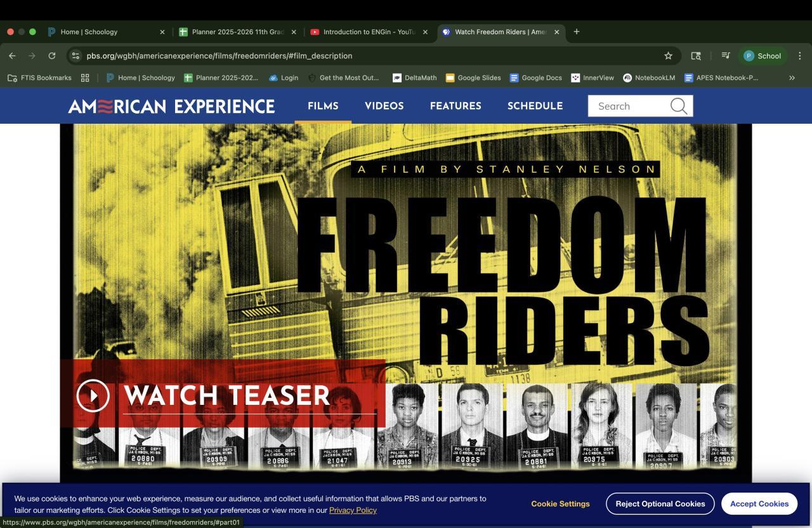Viewport: 812px width, 528px height.
Task: Switch to the Introduction to ENGin tab
Action: click(x=370, y=32)
